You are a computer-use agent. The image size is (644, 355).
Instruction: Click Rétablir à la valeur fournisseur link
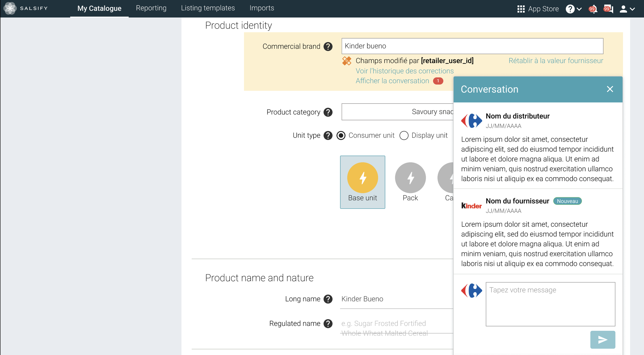pos(556,61)
